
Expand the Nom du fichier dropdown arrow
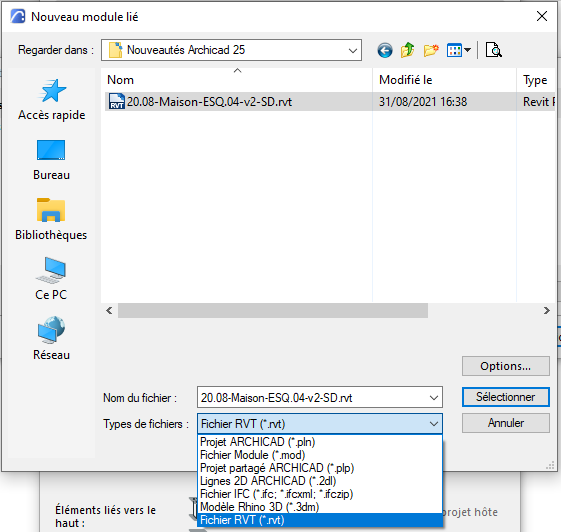tap(434, 397)
